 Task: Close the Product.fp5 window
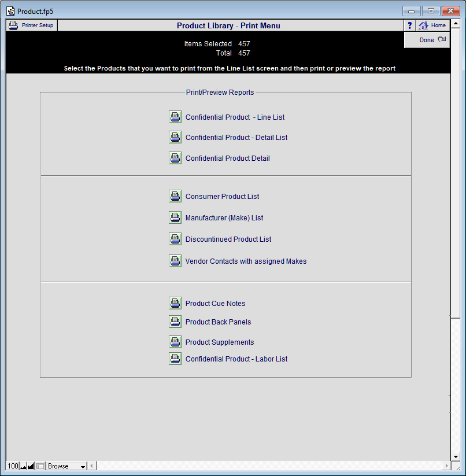pyautogui.click(x=450, y=11)
